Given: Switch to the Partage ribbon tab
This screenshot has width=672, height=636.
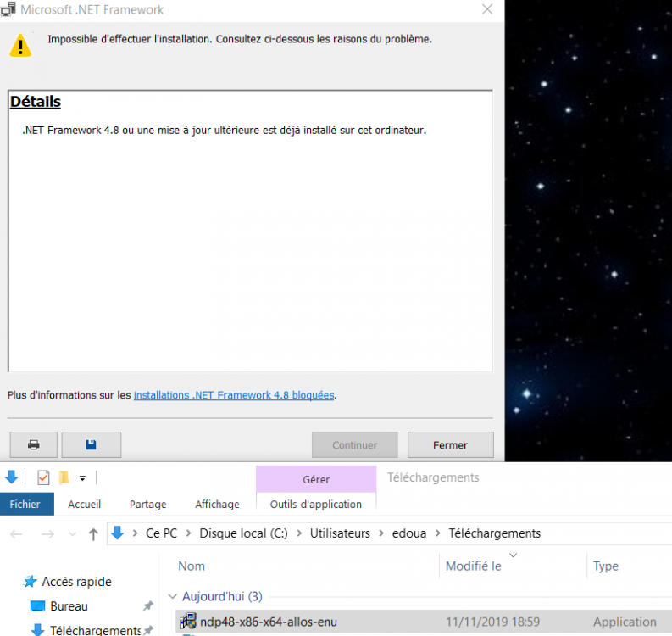Looking at the screenshot, I should (147, 504).
